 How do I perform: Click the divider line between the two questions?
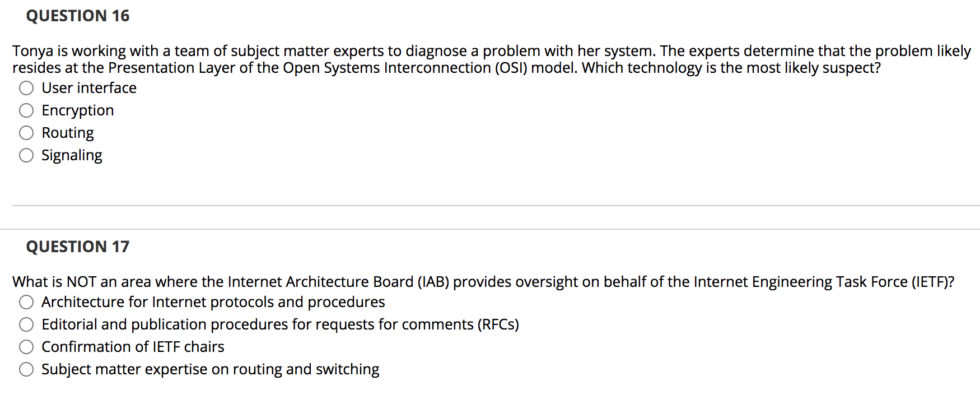click(x=490, y=206)
